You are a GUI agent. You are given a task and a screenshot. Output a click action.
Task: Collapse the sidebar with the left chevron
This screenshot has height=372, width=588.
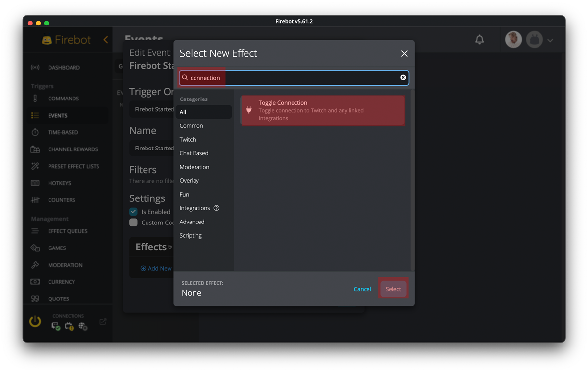pyautogui.click(x=106, y=40)
